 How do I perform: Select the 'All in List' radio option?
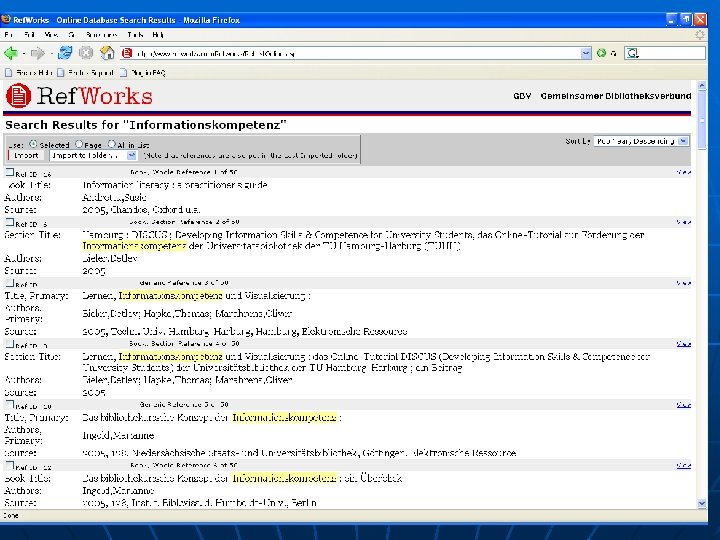(112, 144)
